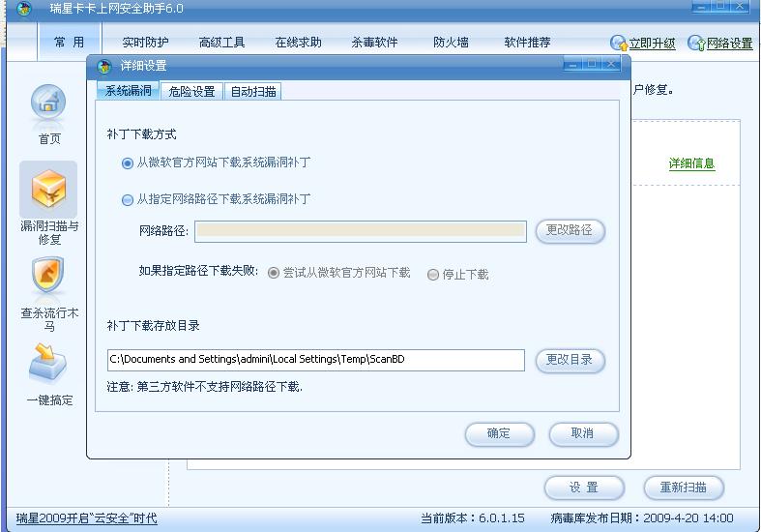Image resolution: width=761 pixels, height=532 pixels.
Task: Open the 软件推荐 menu tab
Action: tap(527, 43)
